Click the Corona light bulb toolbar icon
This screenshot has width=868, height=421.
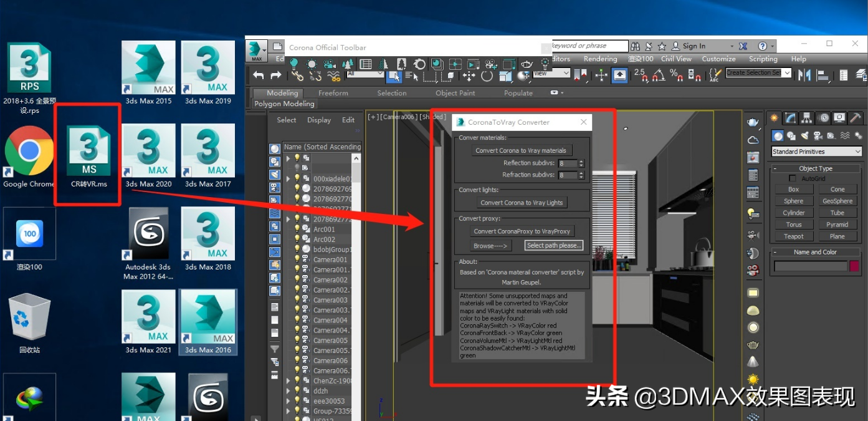pos(295,64)
